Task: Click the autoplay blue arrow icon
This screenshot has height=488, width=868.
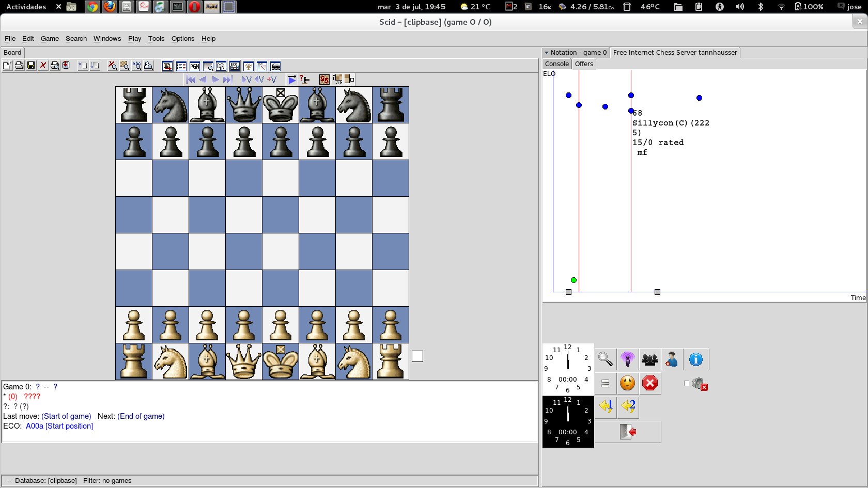Action: coord(292,80)
